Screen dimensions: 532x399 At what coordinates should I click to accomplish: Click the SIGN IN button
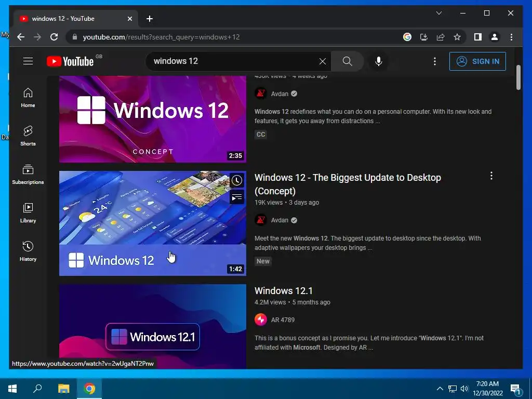tap(477, 61)
